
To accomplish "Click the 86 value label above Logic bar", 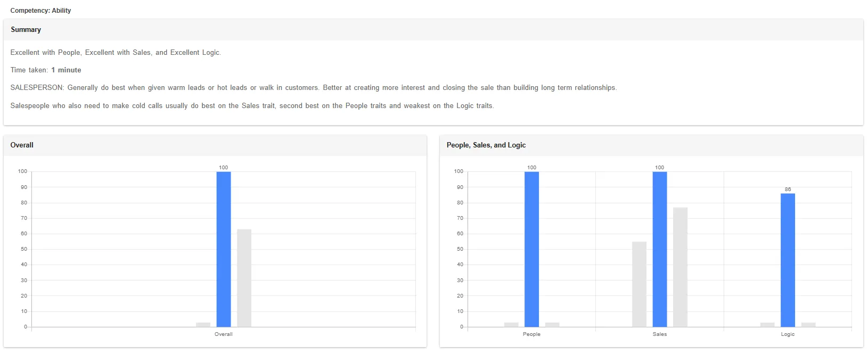I will pyautogui.click(x=788, y=190).
